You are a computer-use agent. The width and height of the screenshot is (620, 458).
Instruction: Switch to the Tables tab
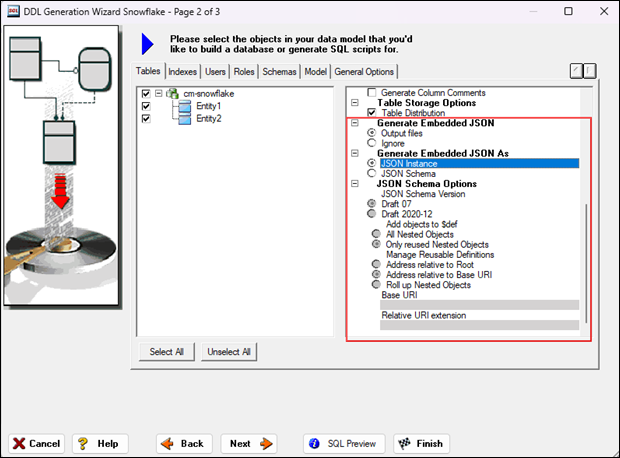point(148,71)
